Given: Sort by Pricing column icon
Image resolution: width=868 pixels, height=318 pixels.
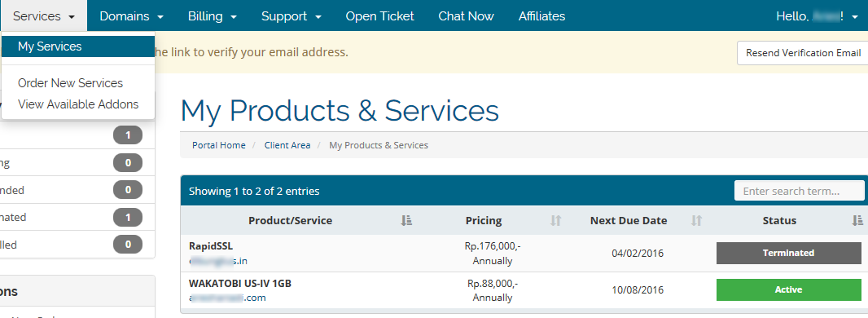Looking at the screenshot, I should pyautogui.click(x=556, y=220).
